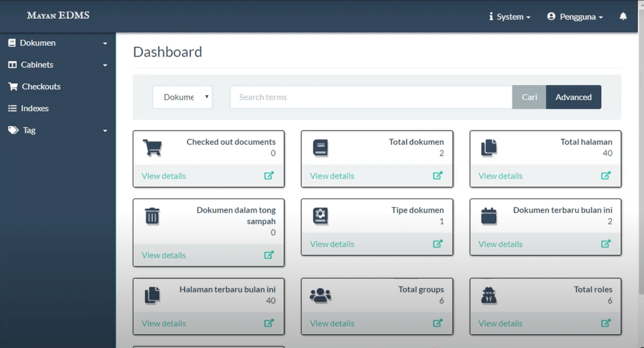
Task: Click the pages icon on Halaman terbaru bulan ini
Action: (152, 295)
